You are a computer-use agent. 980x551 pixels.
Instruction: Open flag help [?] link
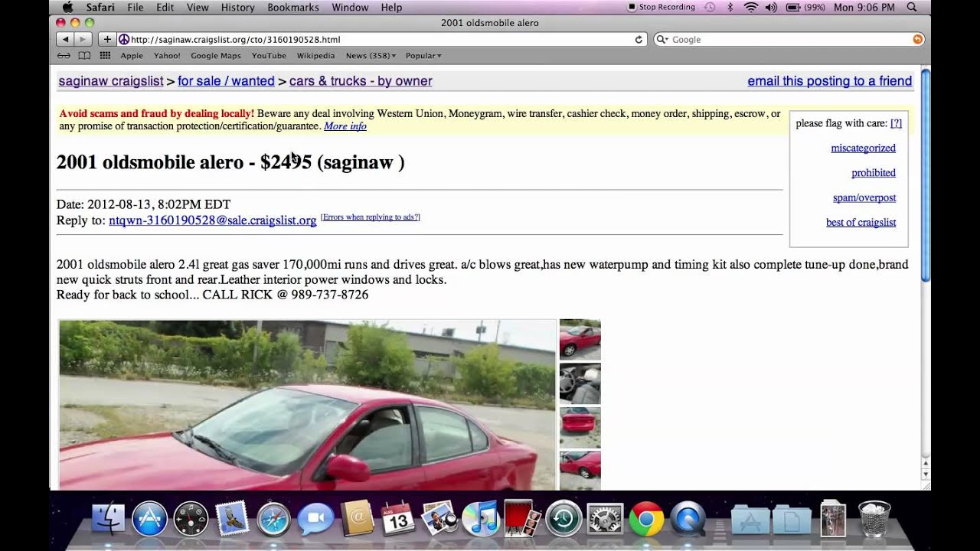tap(896, 123)
